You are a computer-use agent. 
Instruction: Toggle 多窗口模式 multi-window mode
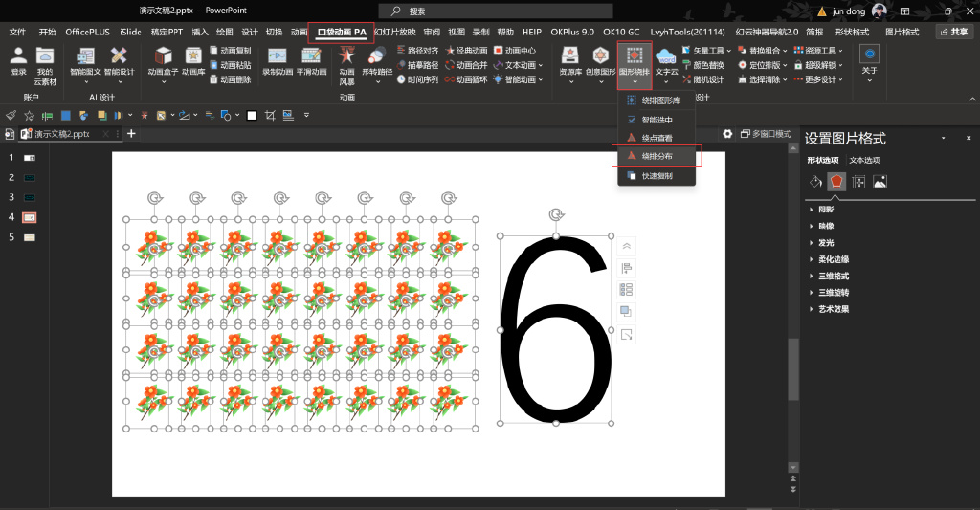pos(766,134)
